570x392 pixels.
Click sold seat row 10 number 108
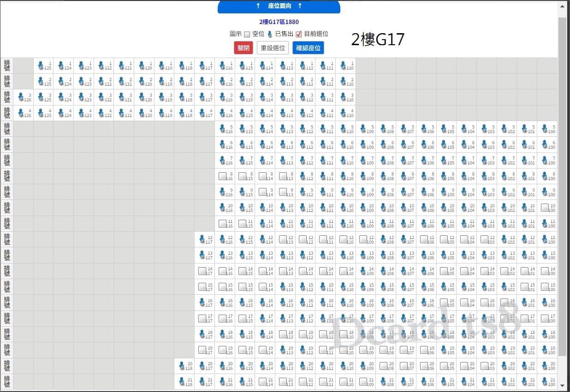point(384,208)
